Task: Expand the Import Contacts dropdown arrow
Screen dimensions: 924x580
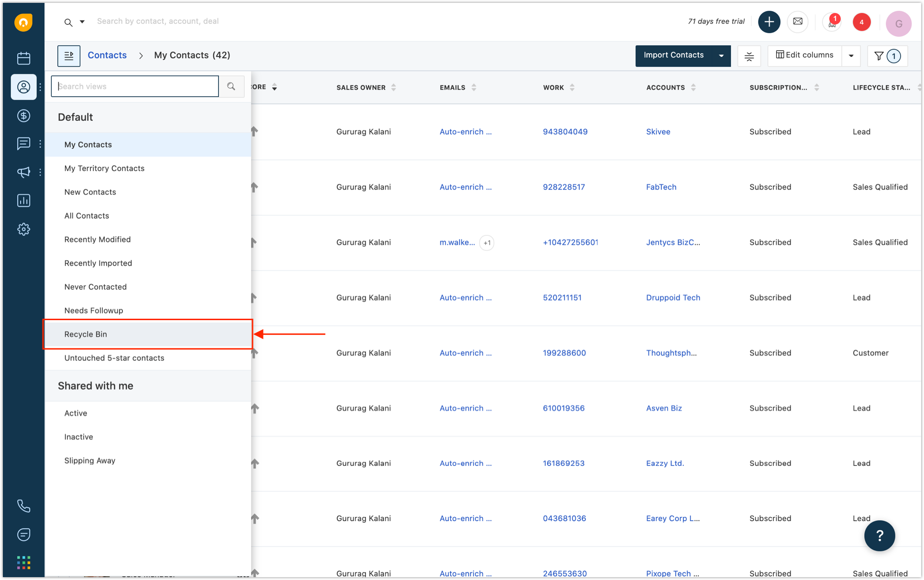Action: 721,56
